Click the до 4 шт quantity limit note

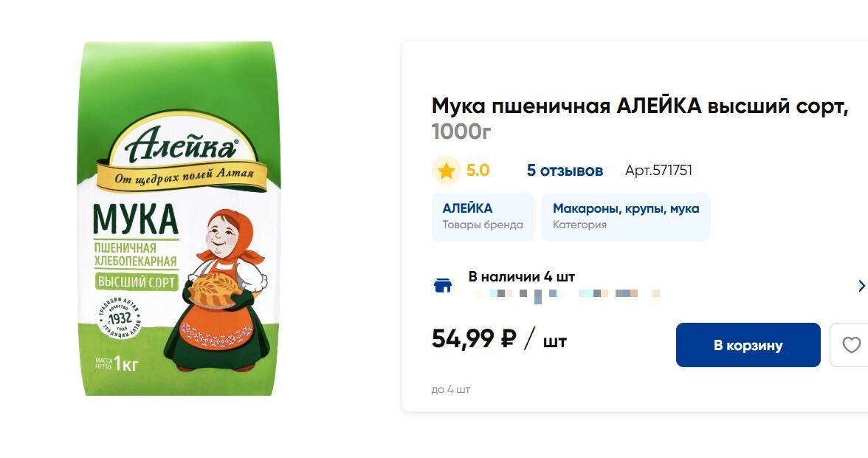[x=450, y=389]
